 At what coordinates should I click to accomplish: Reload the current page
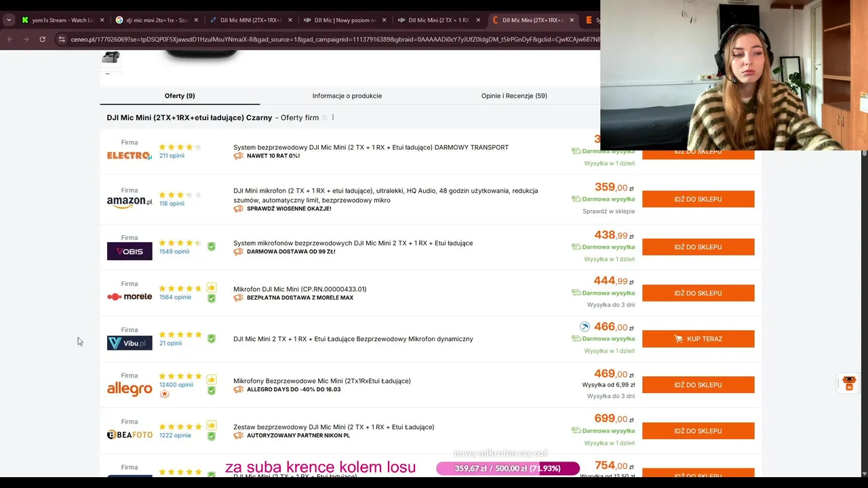pyautogui.click(x=42, y=39)
